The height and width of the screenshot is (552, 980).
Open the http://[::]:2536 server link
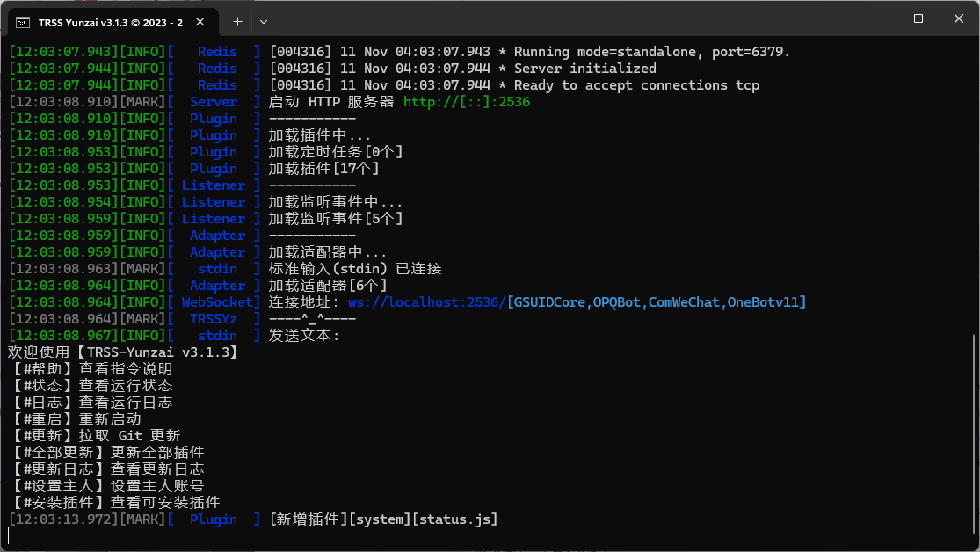[x=466, y=102]
